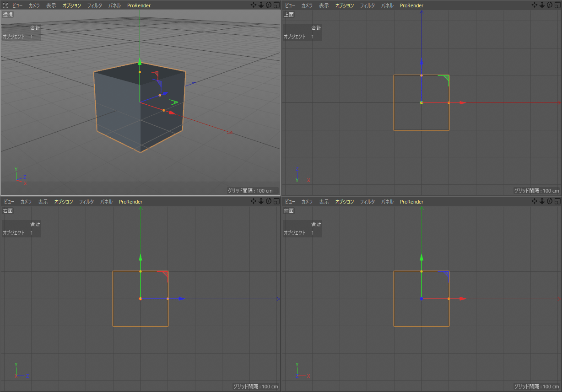Click zoom camera icon in top viewport
This screenshot has height=392, width=562.
click(542, 5)
